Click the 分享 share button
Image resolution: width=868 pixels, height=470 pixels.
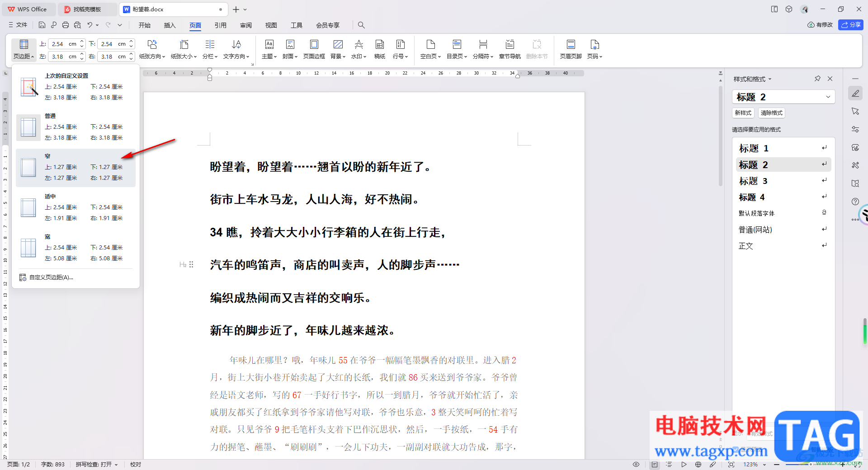pos(851,25)
